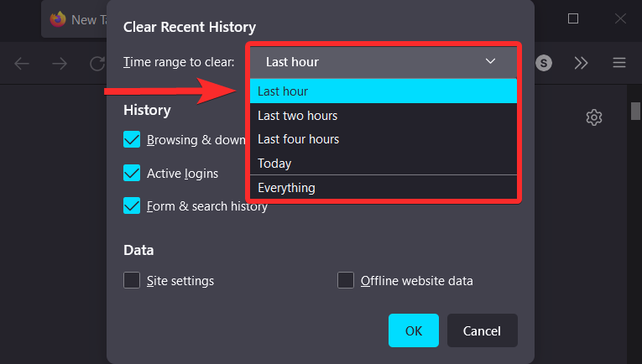Click the browser back arrow
The image size is (642, 364).
(x=22, y=63)
